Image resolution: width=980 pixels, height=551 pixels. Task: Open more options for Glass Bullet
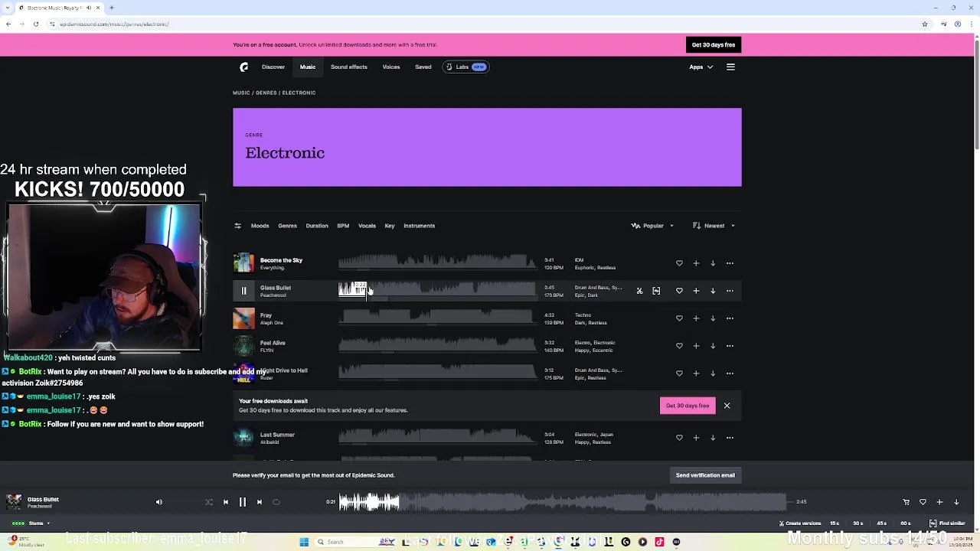(730, 291)
